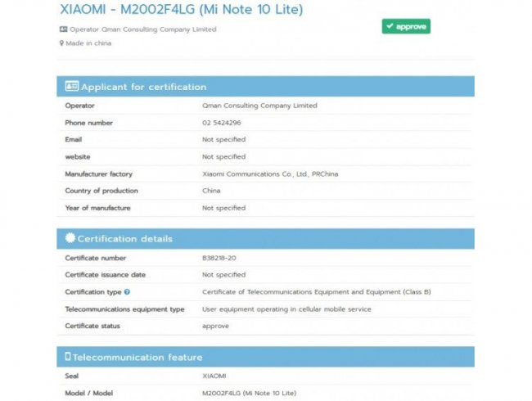This screenshot has height=401, width=532.
Task: Click the location pin icon near Made in china
Action: tap(61, 43)
